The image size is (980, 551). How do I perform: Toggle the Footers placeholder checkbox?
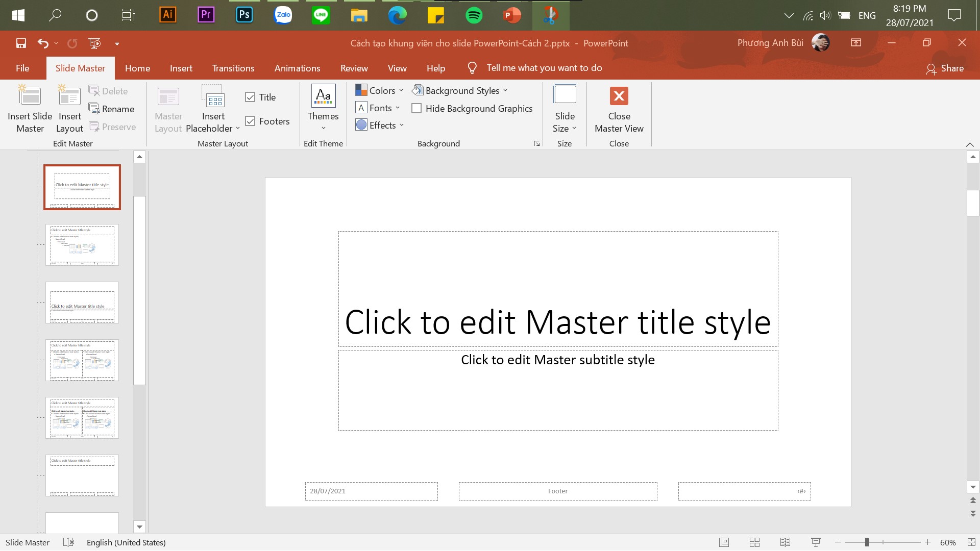point(251,120)
